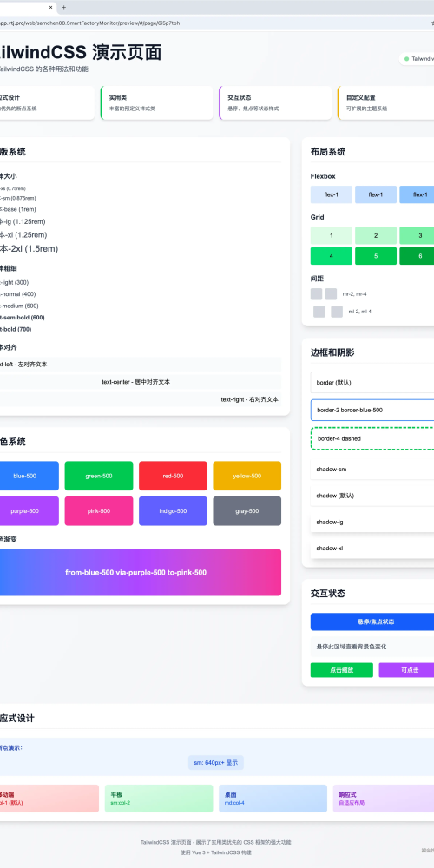Click the shadow-xl box

click(x=372, y=548)
